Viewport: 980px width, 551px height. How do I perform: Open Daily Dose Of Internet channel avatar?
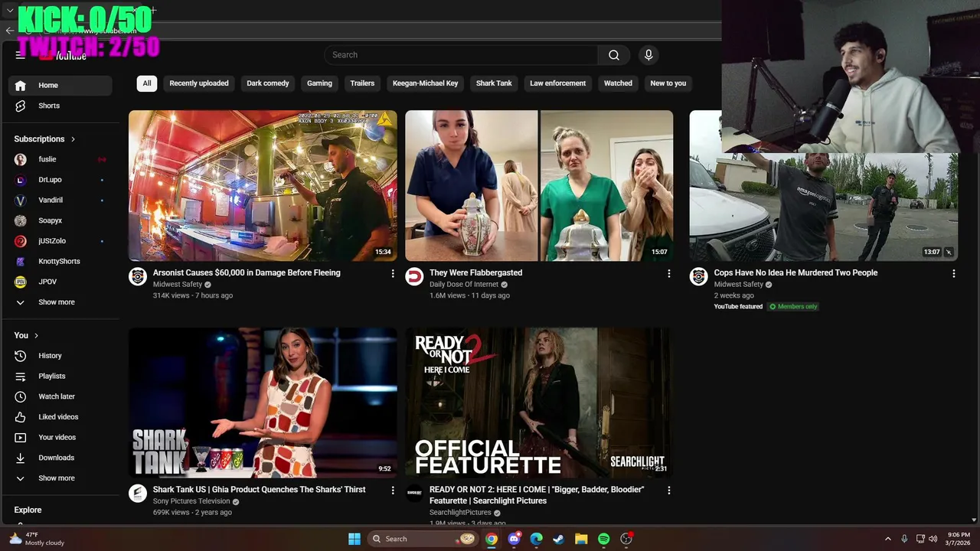[x=414, y=277]
